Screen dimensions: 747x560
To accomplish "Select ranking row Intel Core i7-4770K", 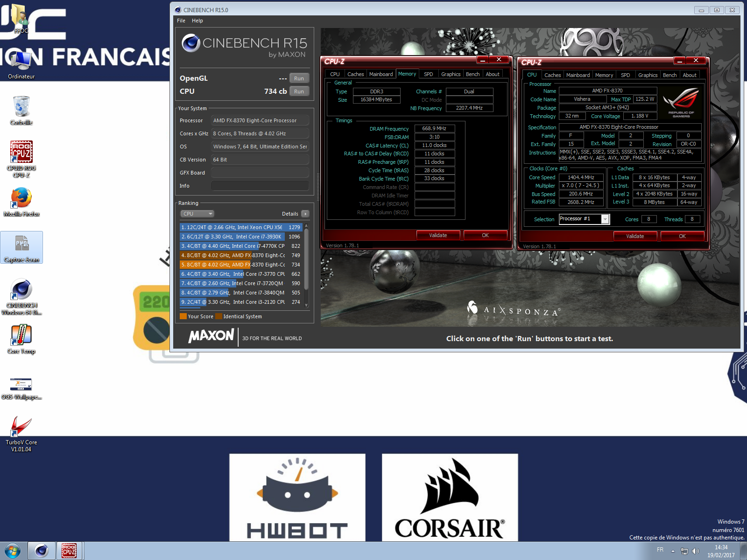I will click(x=241, y=246).
